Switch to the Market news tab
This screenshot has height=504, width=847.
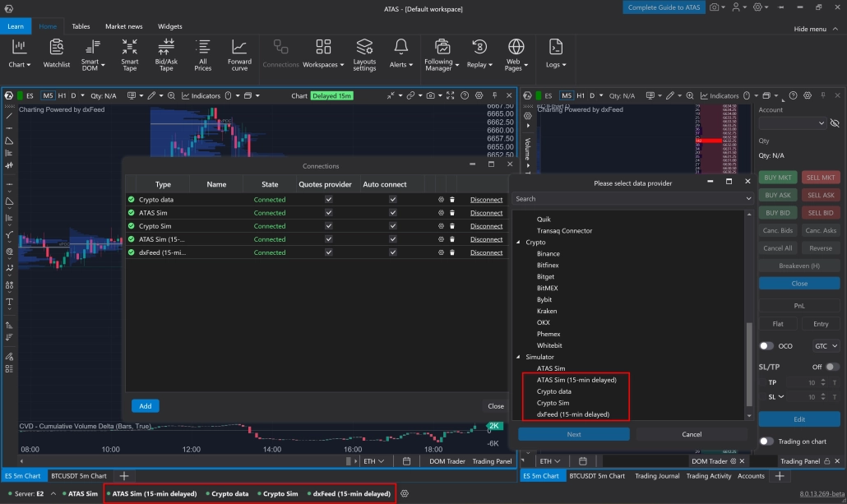[123, 26]
